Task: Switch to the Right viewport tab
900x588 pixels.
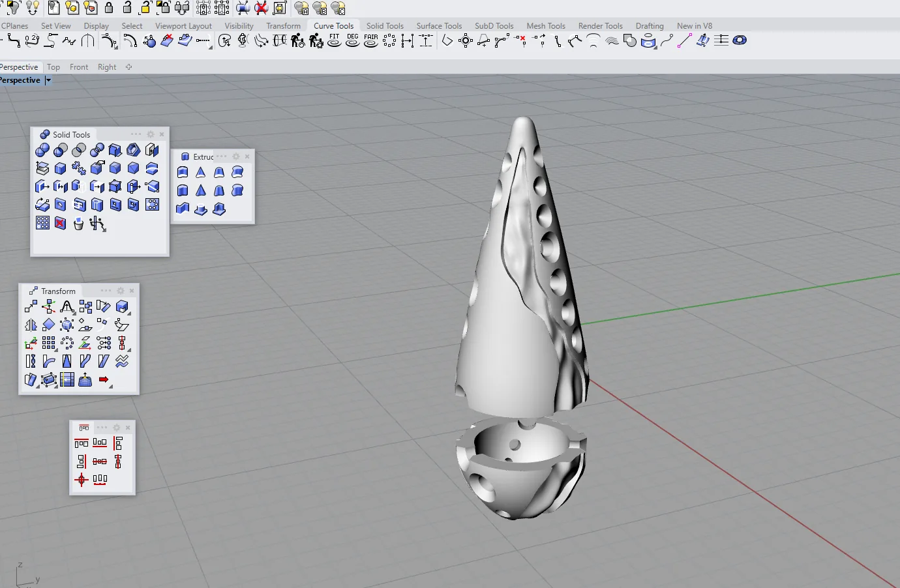Action: pos(107,67)
